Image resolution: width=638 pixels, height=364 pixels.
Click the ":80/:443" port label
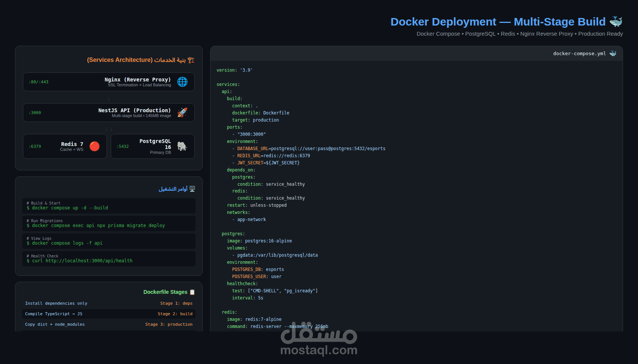click(39, 82)
